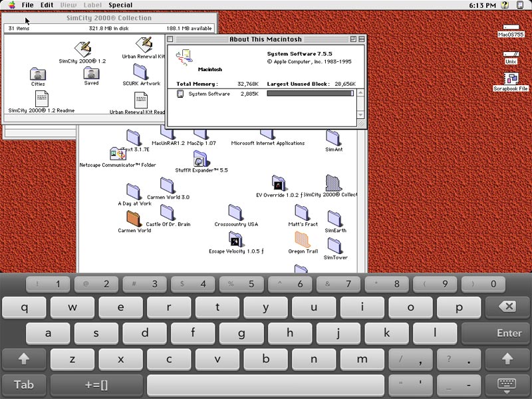Screen dimensions: 532x399
Task: Select the SCURK Artwork folder
Action: (141, 71)
